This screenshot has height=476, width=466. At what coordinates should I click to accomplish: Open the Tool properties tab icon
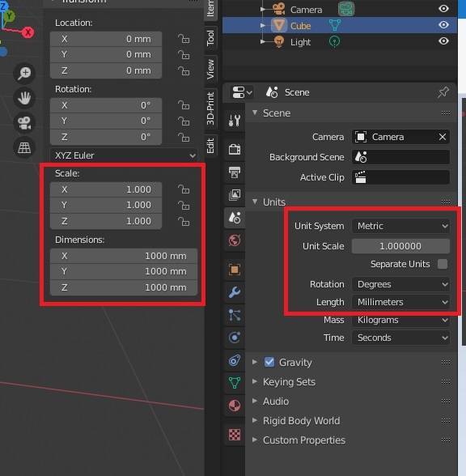pos(235,121)
